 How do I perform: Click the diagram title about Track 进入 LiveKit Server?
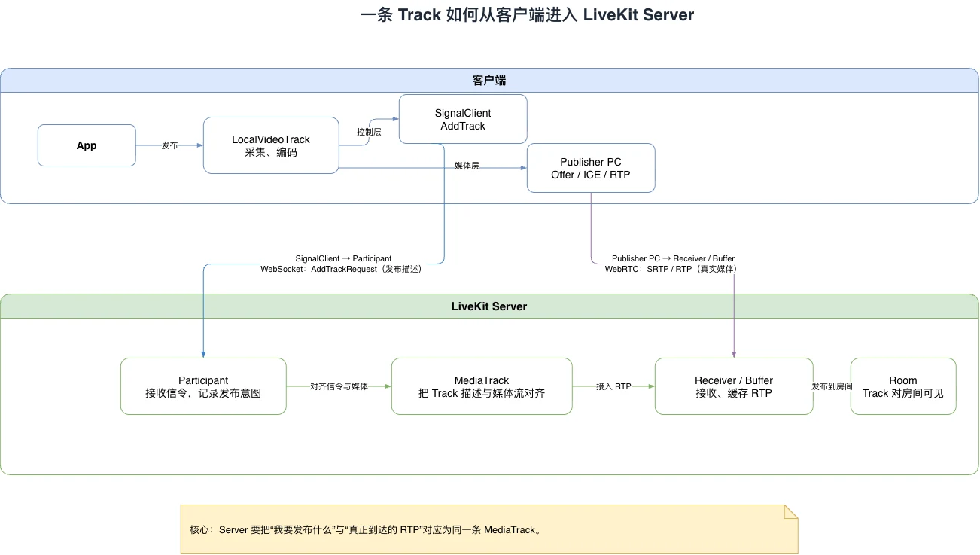(x=527, y=15)
